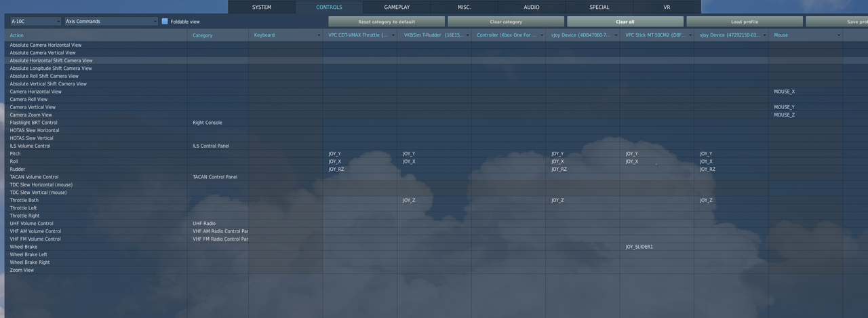Select the Throttle Left action
Viewport: 868px width, 318px height.
pyautogui.click(x=23, y=208)
